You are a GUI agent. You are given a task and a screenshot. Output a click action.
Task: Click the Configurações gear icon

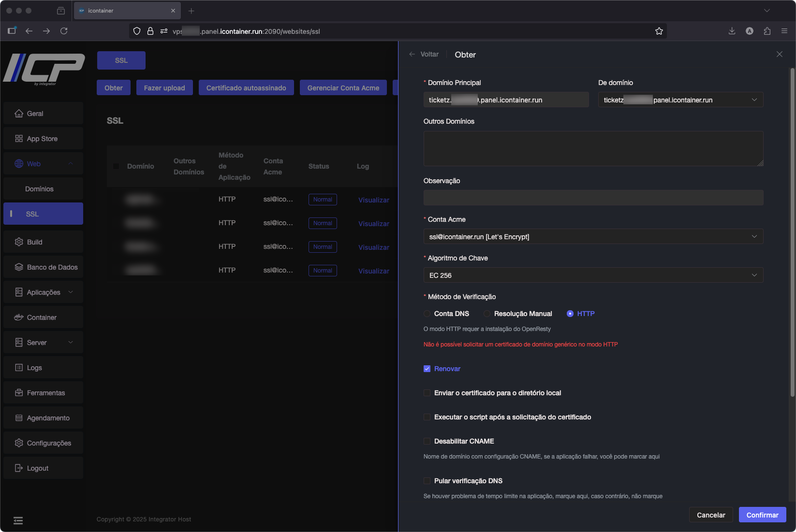click(x=19, y=443)
